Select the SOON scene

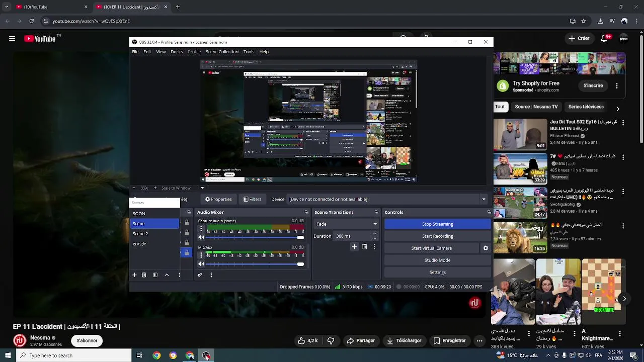[x=154, y=214]
